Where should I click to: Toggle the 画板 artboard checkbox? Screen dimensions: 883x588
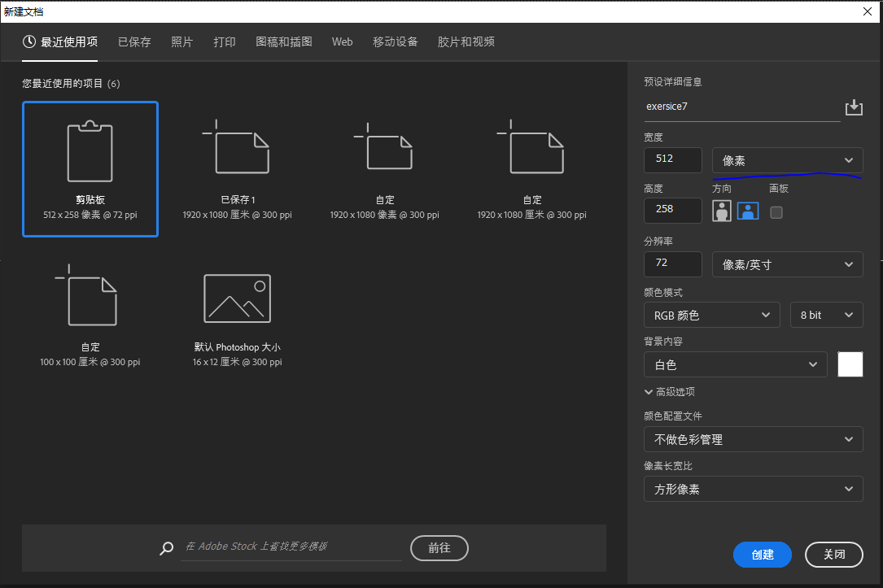coord(776,212)
